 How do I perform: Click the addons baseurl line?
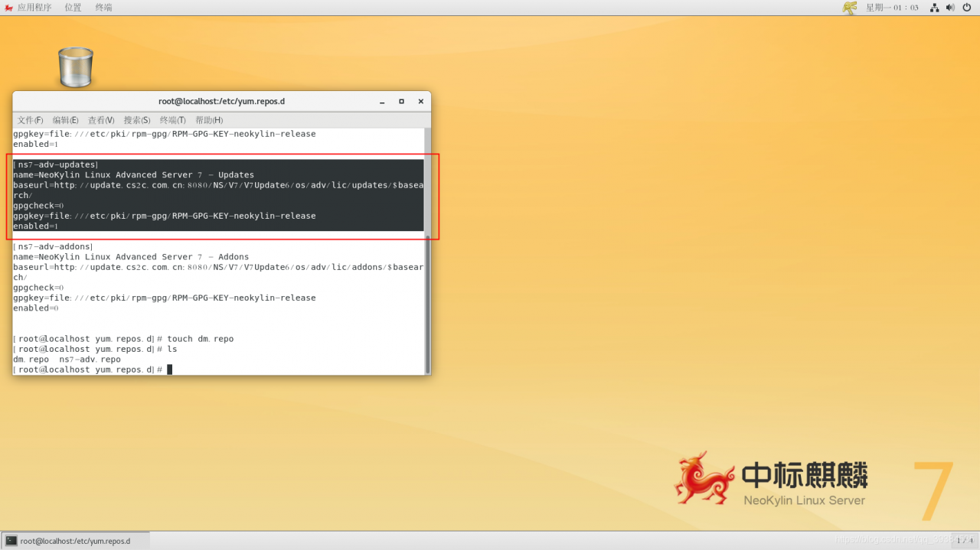point(218,272)
